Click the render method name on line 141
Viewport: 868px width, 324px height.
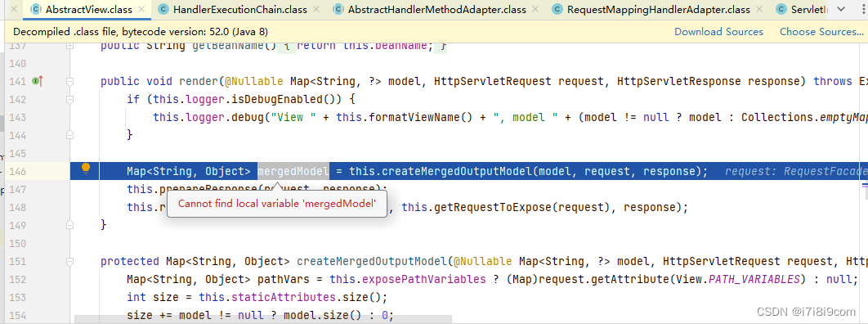point(199,82)
